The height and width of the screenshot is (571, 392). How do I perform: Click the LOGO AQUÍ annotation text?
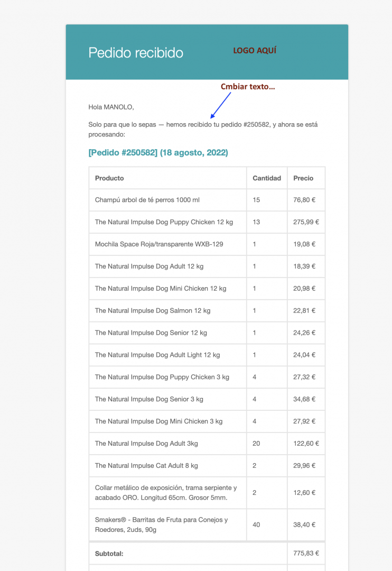click(x=255, y=51)
